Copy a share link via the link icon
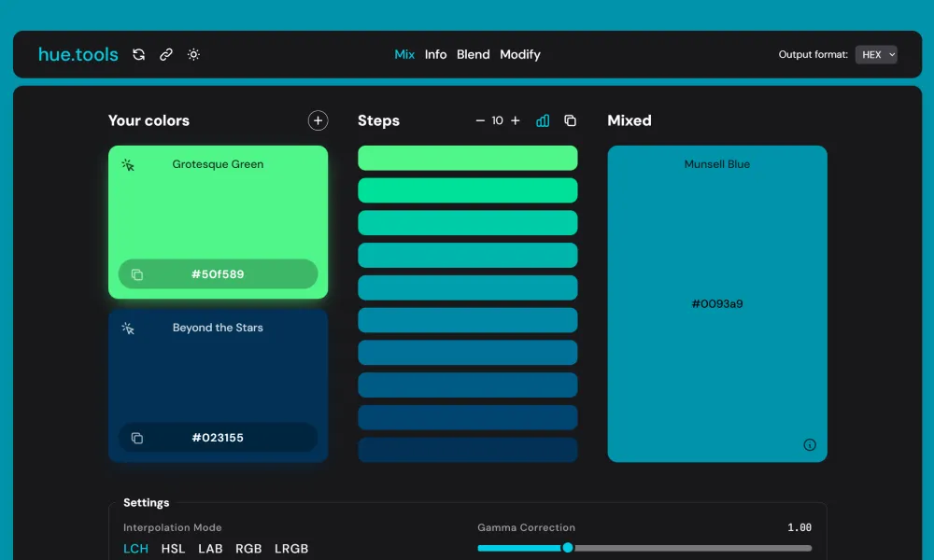The height and width of the screenshot is (560, 934). click(x=166, y=54)
